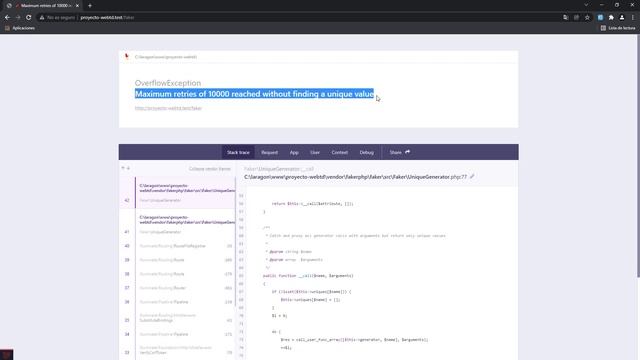Select stack frame 41 UniqueGenerator
The width and height of the screenshot is (640, 360).
178,224
